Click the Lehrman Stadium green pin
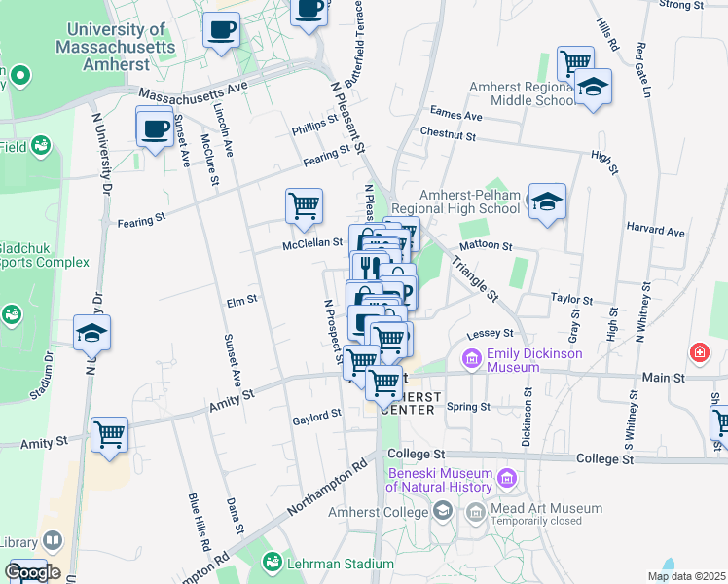This screenshot has width=728, height=584. point(272,563)
